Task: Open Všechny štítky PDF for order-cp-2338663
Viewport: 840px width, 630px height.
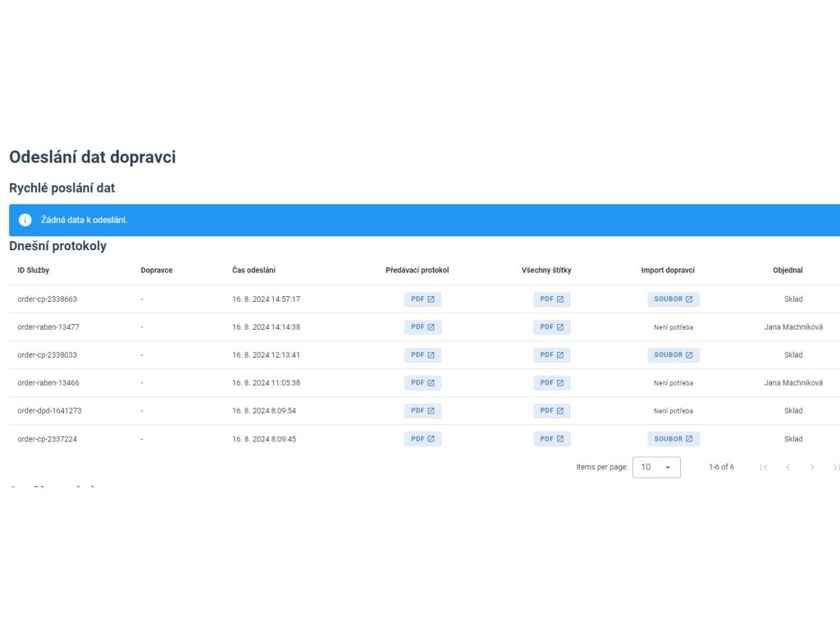Action: [x=552, y=299]
